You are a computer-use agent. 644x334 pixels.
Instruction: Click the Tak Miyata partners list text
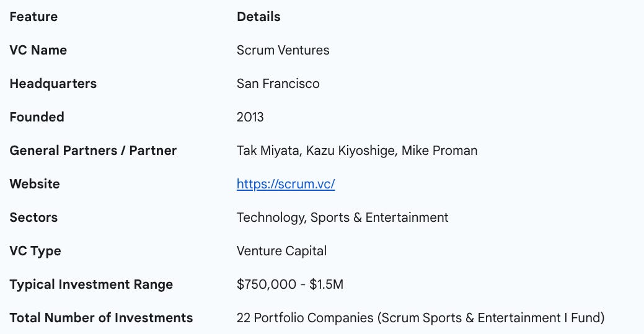point(356,151)
